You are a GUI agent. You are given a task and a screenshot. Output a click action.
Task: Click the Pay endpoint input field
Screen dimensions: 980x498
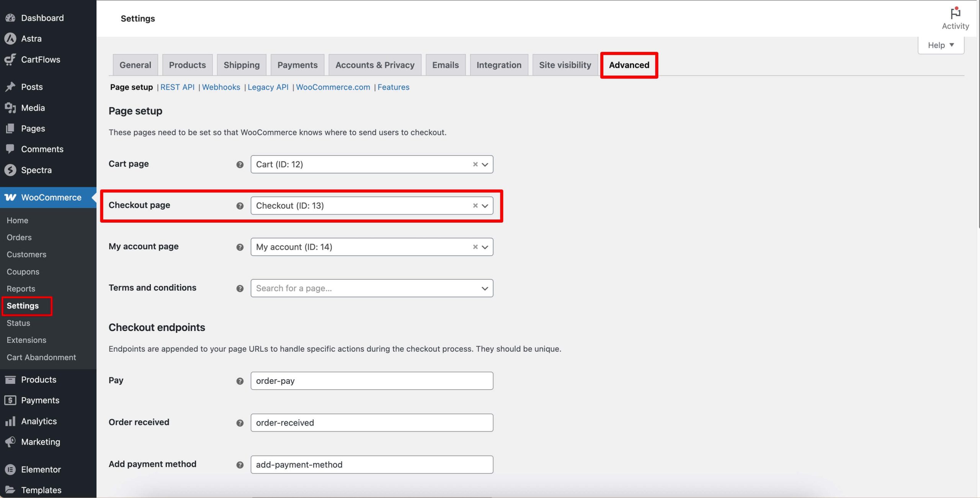point(372,381)
